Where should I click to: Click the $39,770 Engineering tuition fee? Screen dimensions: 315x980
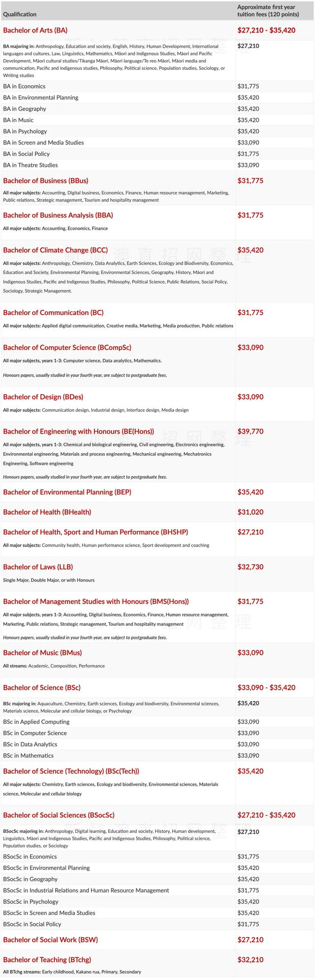(x=251, y=431)
